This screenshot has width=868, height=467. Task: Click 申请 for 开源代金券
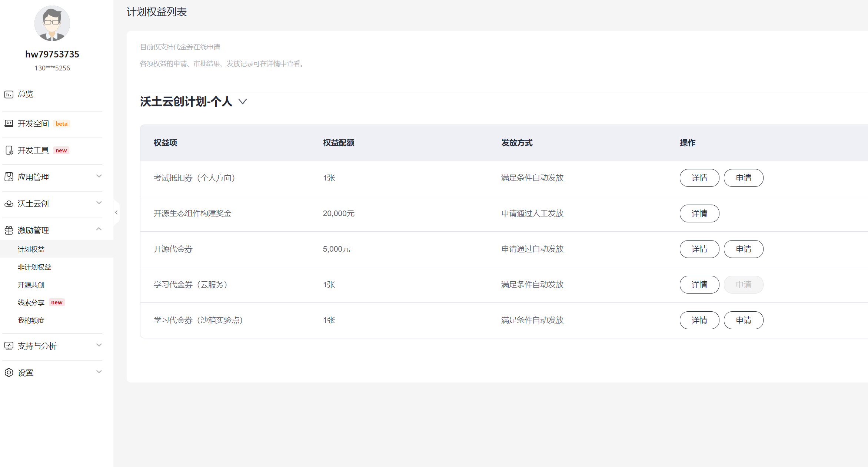click(744, 249)
